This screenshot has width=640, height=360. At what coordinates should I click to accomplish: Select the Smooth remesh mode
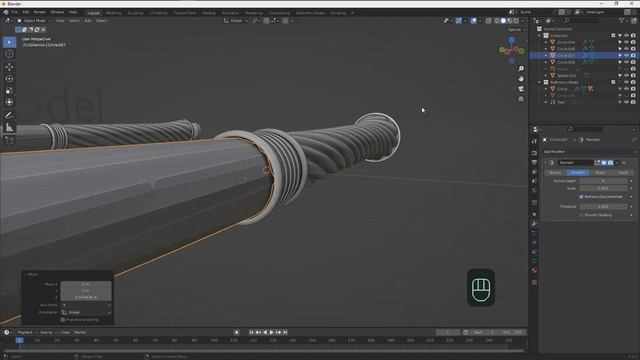point(578,173)
